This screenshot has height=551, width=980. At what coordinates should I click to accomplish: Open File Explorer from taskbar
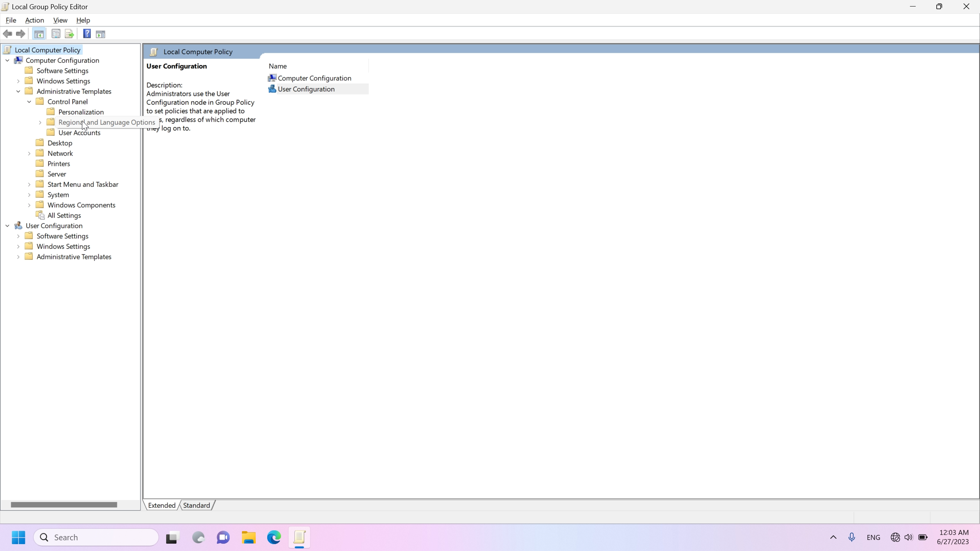[x=249, y=537]
